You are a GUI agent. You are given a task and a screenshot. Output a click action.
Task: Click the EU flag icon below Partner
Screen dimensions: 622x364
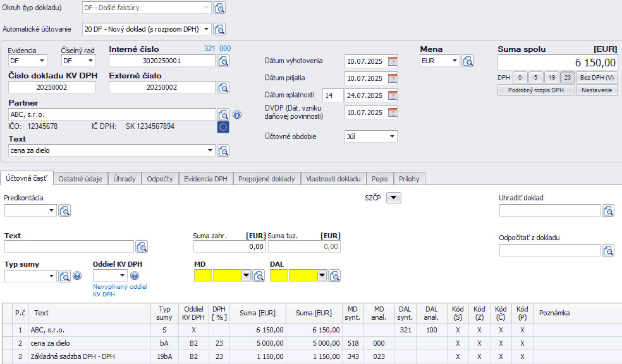223,127
